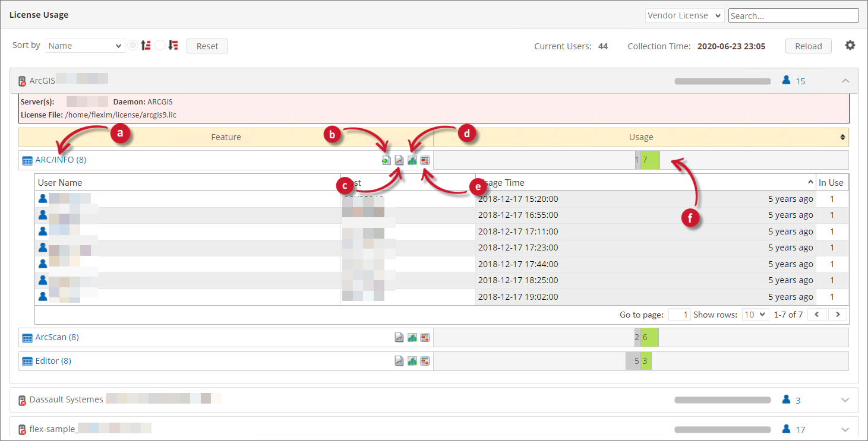This screenshot has width=868, height=441.
Task: Open the Vendor License dropdown
Action: pyautogui.click(x=684, y=15)
